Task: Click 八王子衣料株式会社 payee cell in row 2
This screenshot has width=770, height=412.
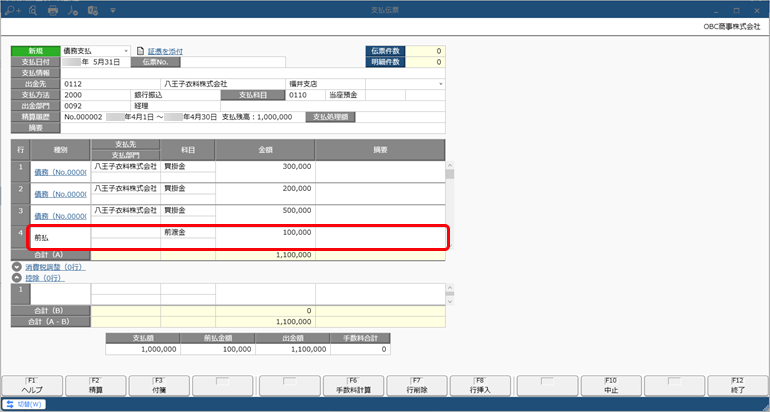Action: 125,189
